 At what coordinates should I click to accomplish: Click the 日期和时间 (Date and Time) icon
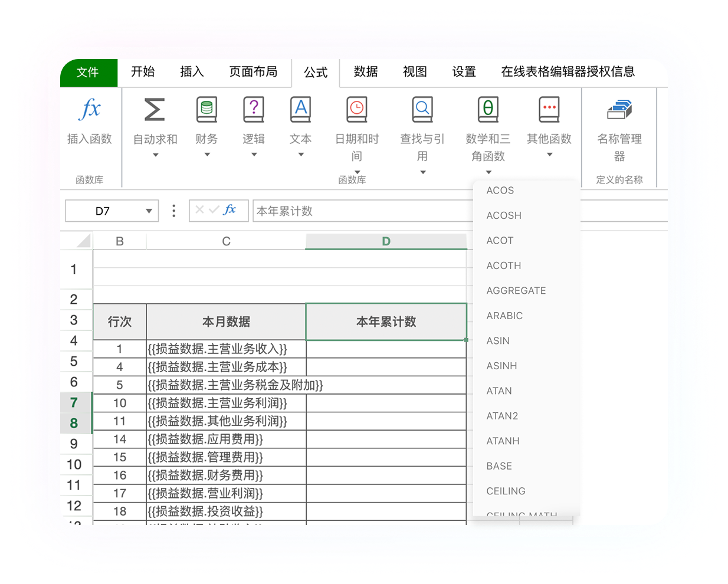point(356,109)
